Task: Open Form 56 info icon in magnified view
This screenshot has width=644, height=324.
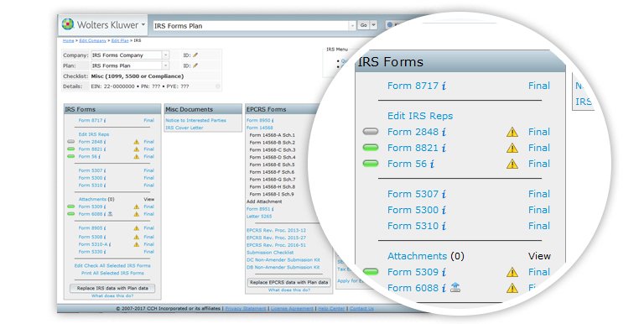Action: (x=432, y=164)
